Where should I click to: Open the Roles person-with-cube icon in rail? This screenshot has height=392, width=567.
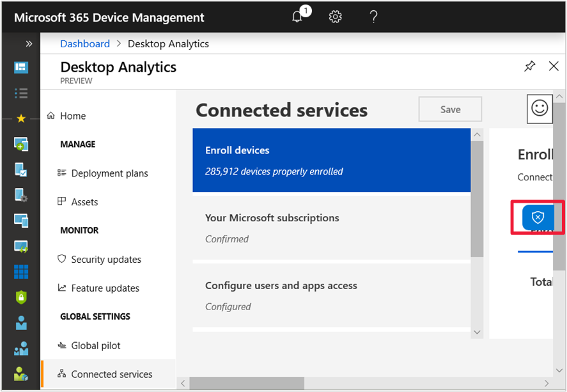(x=21, y=374)
